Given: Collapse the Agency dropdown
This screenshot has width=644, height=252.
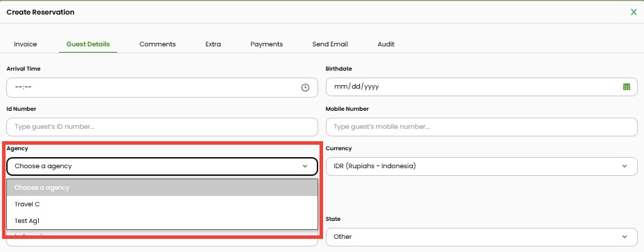Looking at the screenshot, I should pos(162,166).
